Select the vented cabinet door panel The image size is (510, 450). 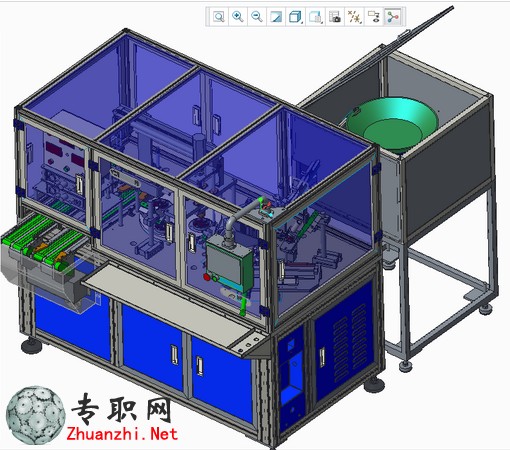343,342
